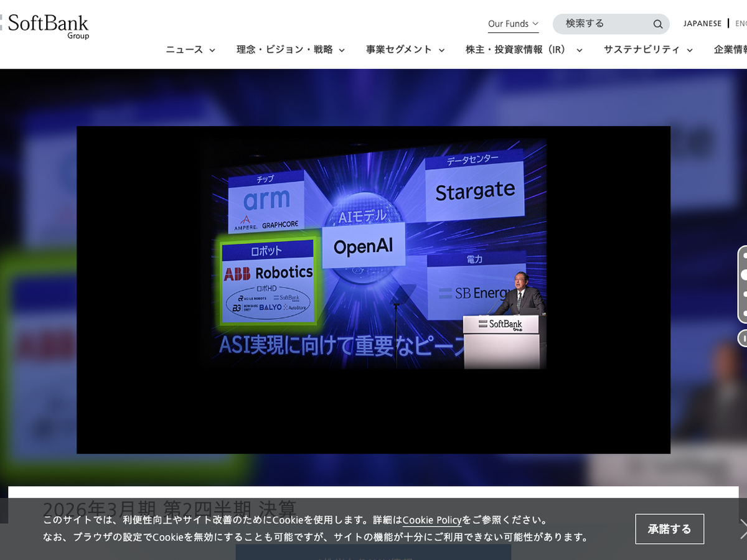
Task: Click the chevron beside サステナビリティ
Action: tap(690, 50)
